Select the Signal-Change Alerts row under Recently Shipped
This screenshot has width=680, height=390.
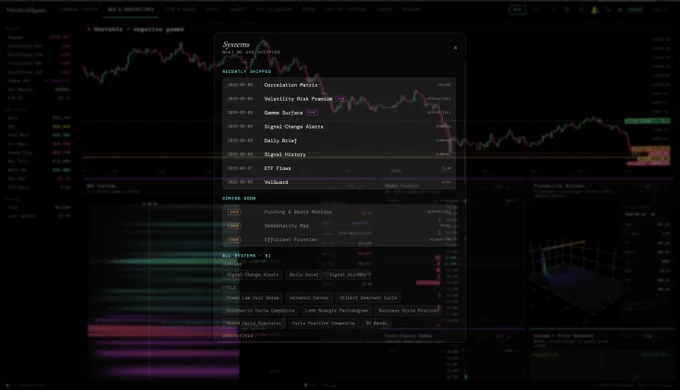coord(339,127)
